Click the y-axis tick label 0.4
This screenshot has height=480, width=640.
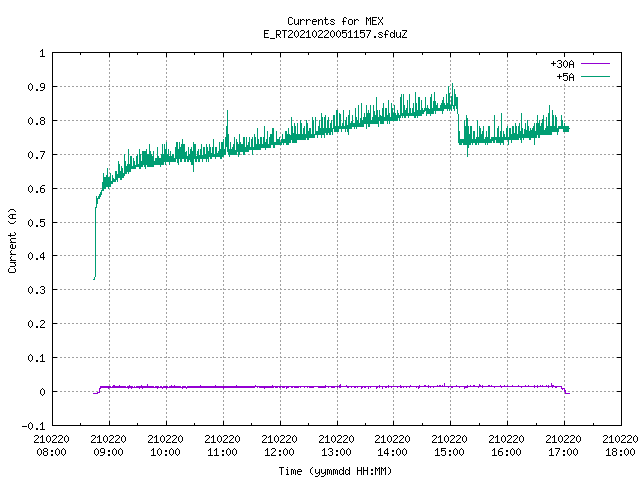tap(36, 256)
